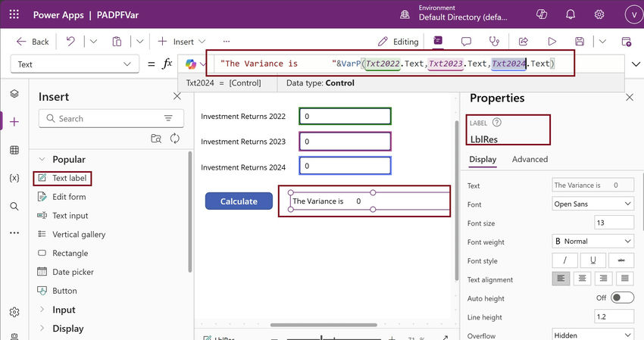Open the tree view layers icon
The image size is (644, 340).
pos(14,94)
